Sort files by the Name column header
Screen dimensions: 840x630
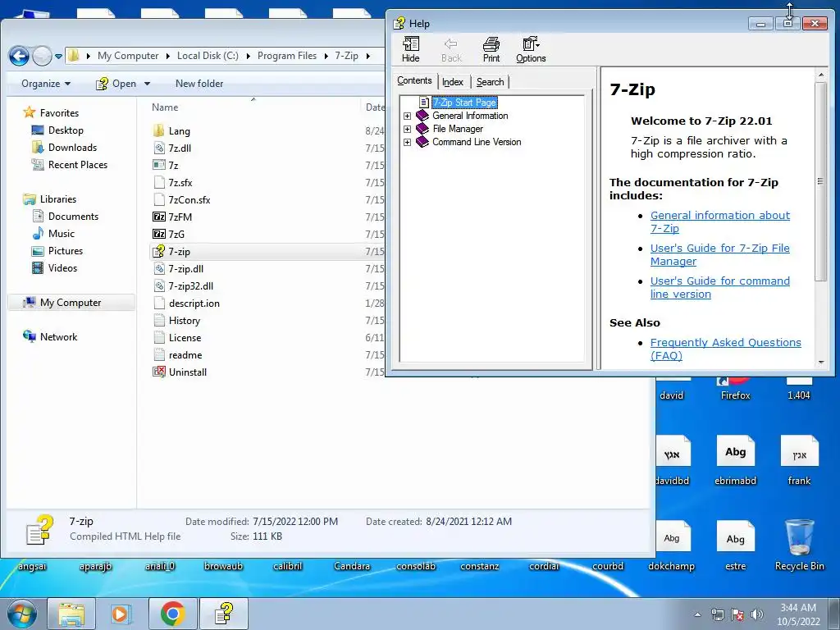point(164,107)
